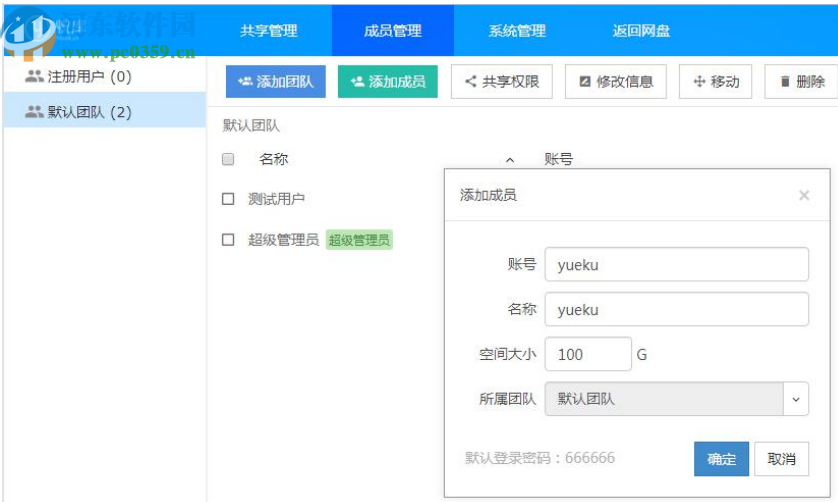Click the edit icon in 修改信息

585,81
